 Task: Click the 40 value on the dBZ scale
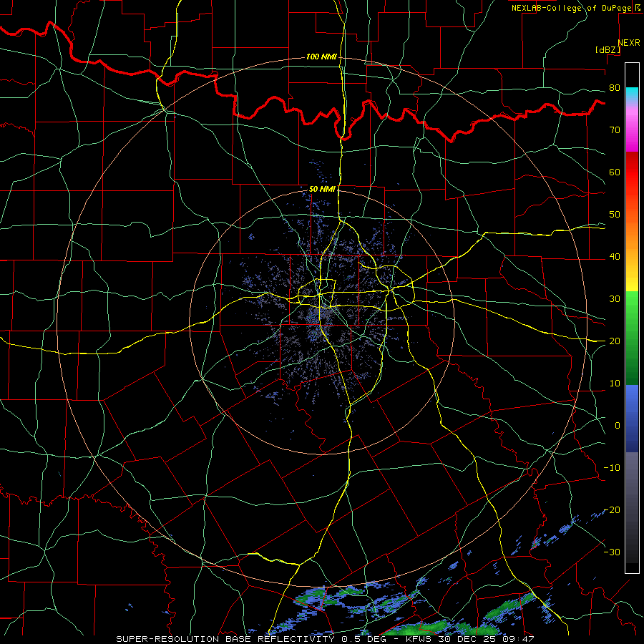pyautogui.click(x=615, y=257)
